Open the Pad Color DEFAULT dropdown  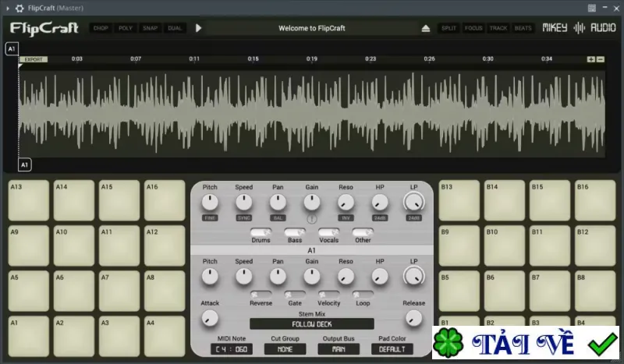pyautogui.click(x=392, y=349)
